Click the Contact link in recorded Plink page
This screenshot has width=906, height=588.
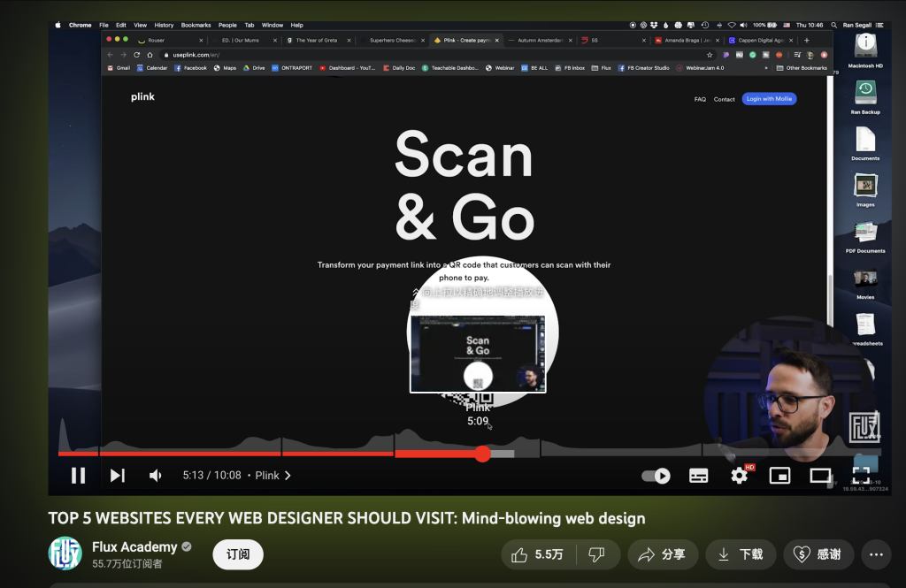coord(724,99)
